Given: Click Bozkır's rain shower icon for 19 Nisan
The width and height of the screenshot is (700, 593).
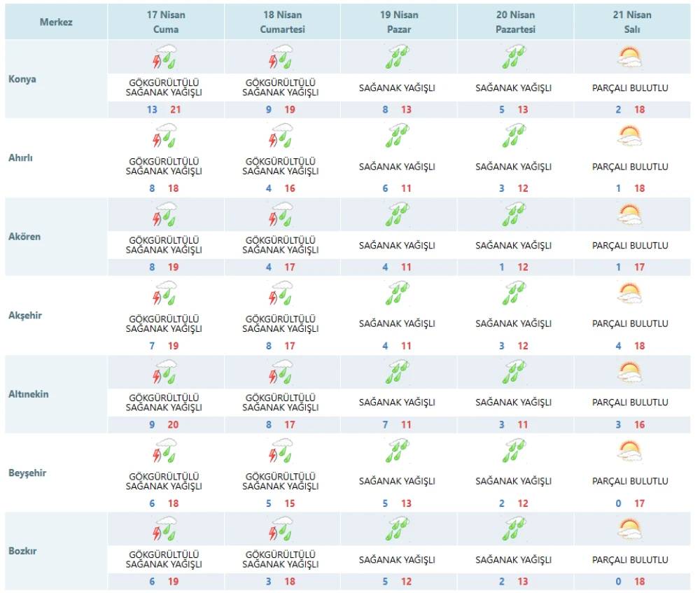Looking at the screenshot, I should (398, 529).
